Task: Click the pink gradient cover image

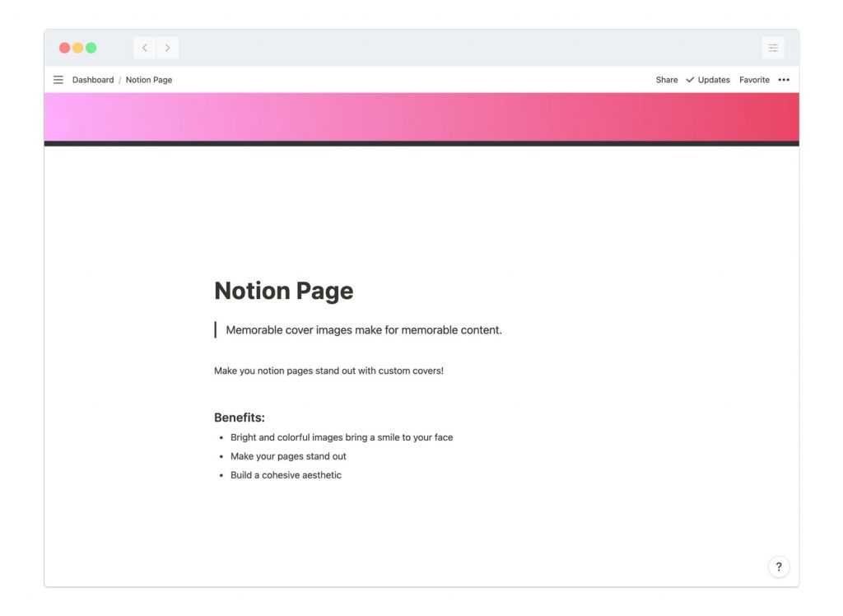Action: coord(421,117)
